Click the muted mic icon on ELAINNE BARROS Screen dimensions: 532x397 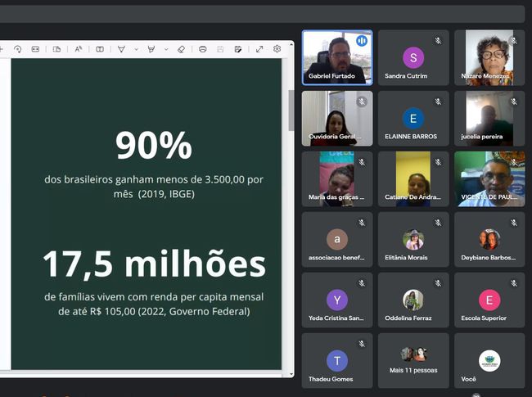pyautogui.click(x=438, y=102)
